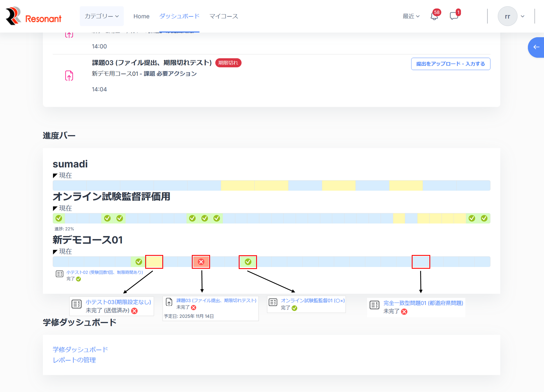The image size is (544, 392).
Task: Open the 学修ダッシュボード link
Action: (80, 349)
